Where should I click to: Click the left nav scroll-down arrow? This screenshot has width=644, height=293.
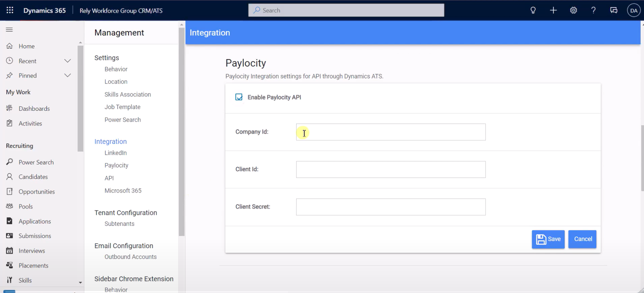[x=80, y=283]
